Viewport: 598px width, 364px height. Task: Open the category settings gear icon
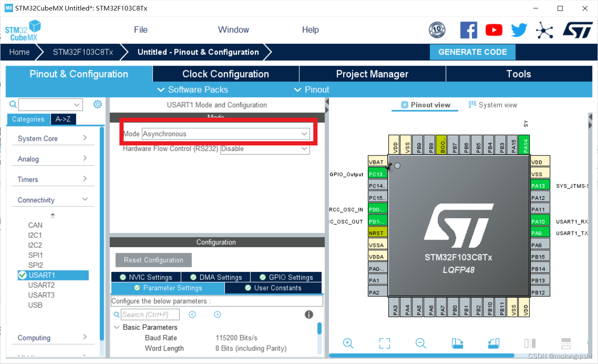point(98,104)
